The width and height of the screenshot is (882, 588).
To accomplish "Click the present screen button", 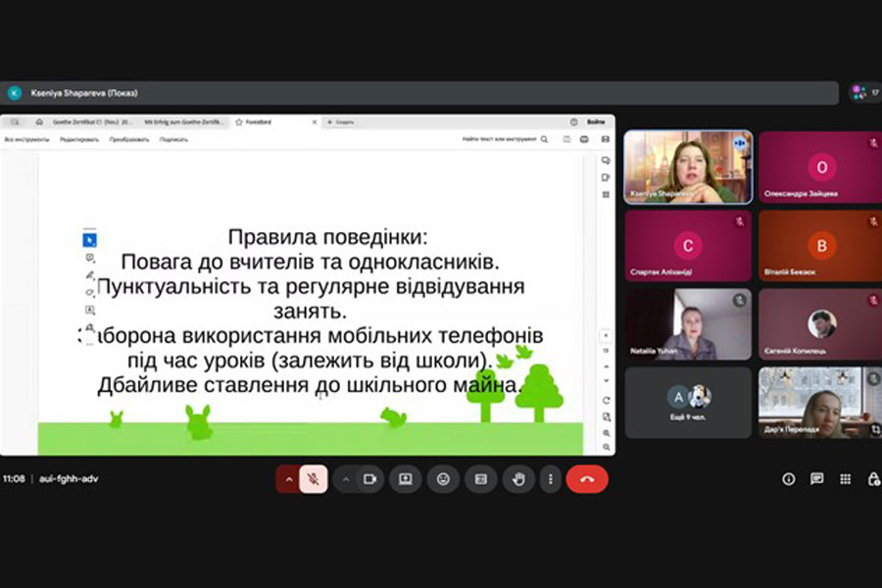I will tap(405, 479).
